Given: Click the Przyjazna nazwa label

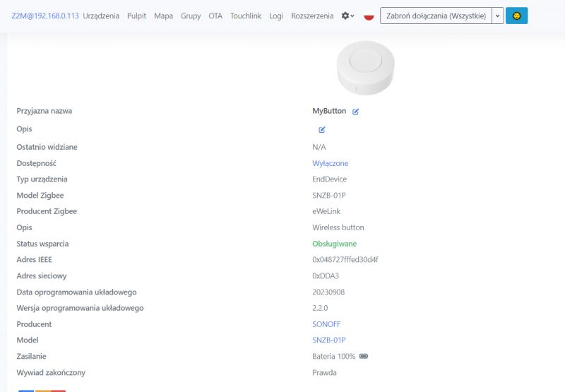Looking at the screenshot, I should 44,111.
